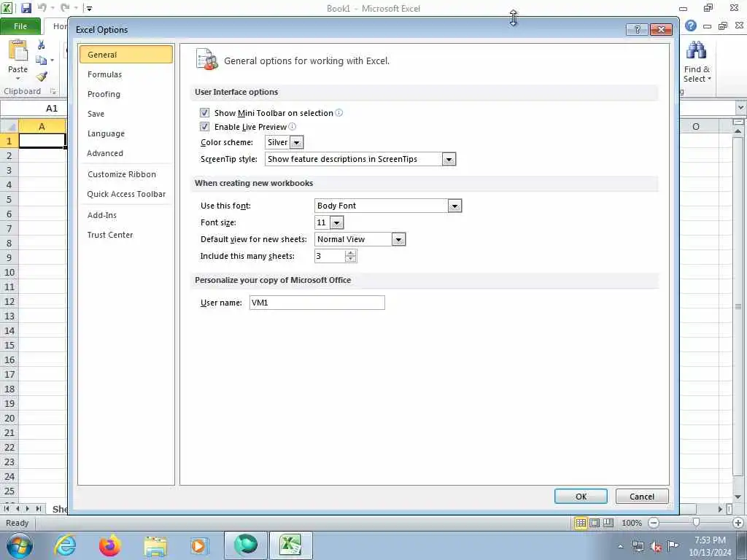This screenshot has width=747, height=560.
Task: Click the info icon next to Enable Live Preview
Action: click(x=293, y=127)
